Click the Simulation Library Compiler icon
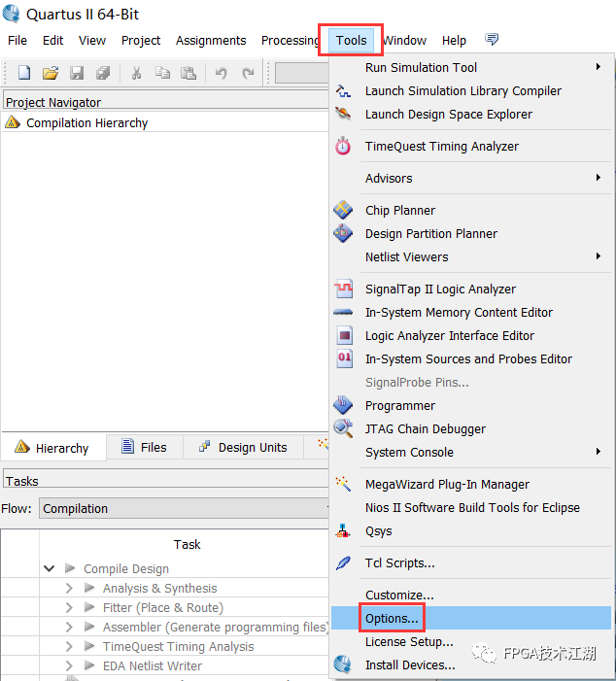Screen dimensions: 616x681 343,90
